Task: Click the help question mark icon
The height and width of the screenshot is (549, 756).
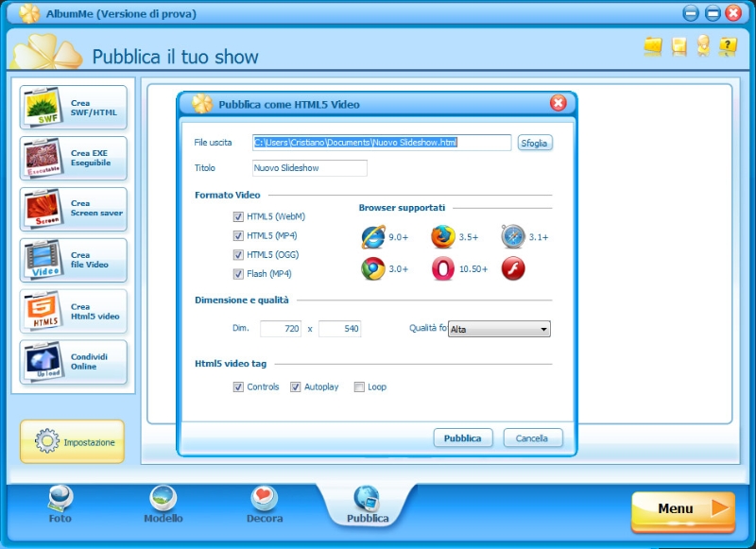Action: pos(728,45)
